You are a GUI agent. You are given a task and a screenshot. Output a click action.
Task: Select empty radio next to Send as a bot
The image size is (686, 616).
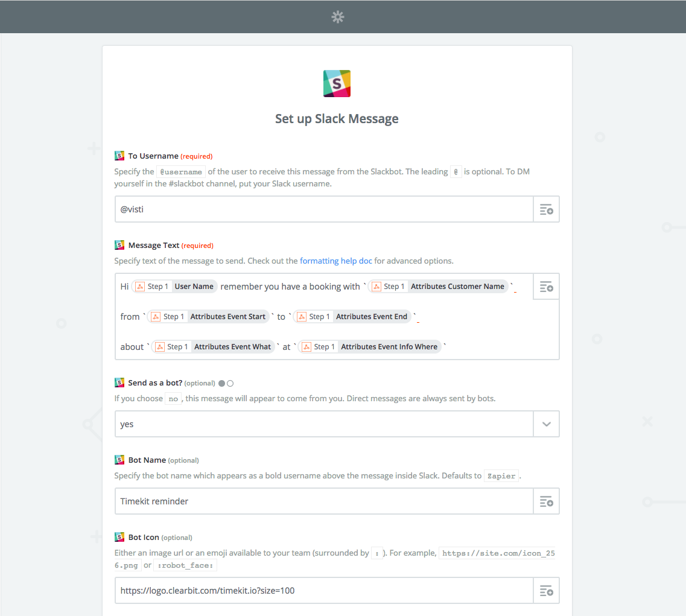(x=230, y=383)
